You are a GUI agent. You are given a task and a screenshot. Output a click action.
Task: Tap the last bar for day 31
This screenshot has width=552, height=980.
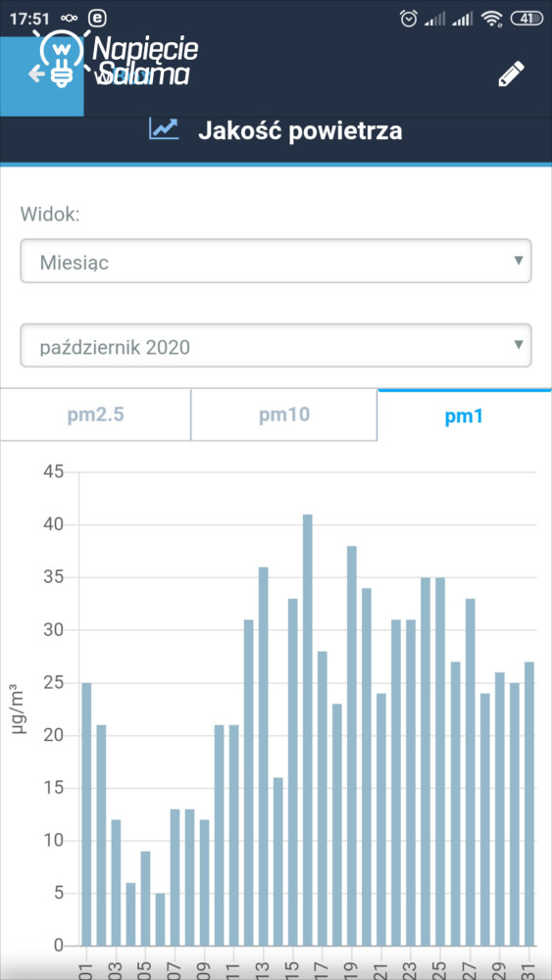tap(528, 804)
